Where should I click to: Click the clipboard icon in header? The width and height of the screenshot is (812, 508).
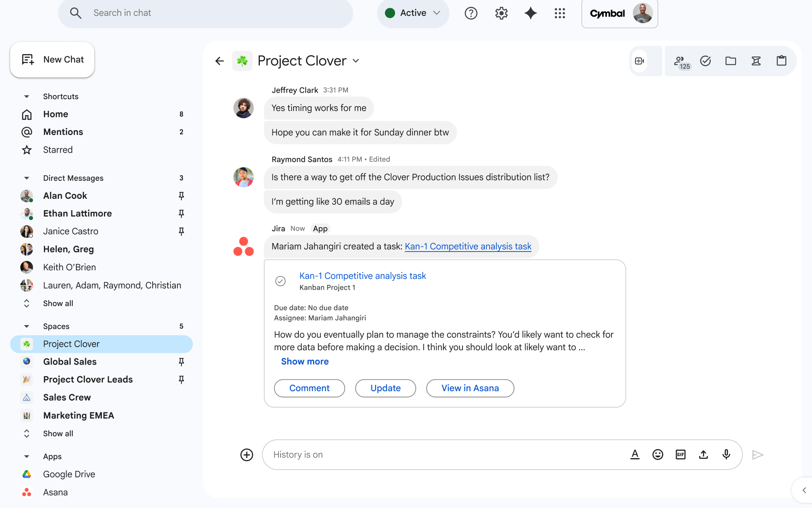[781, 61]
